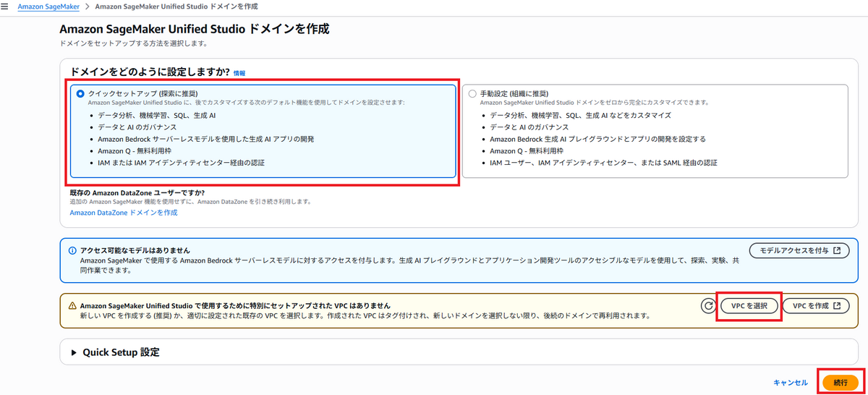The width and height of the screenshot is (868, 395).
Task: Click the VPC を作成 button
Action: pyautogui.click(x=815, y=306)
